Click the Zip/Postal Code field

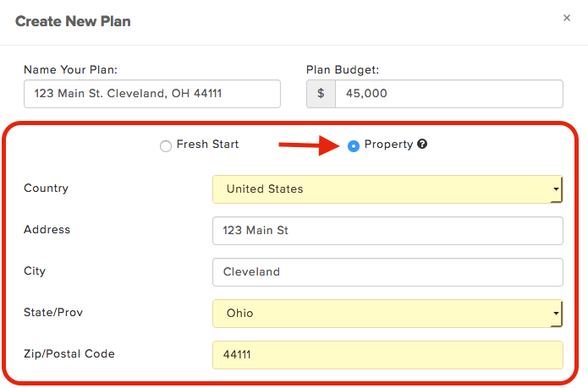387,355
